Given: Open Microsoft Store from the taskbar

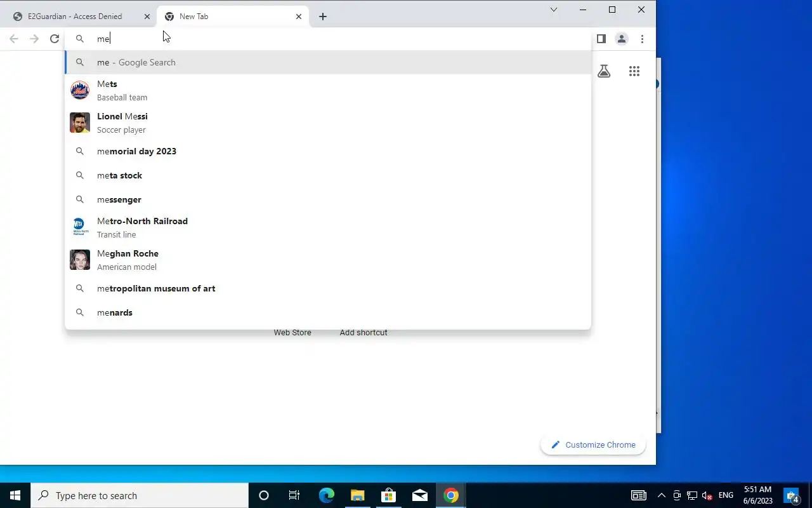Looking at the screenshot, I should pyautogui.click(x=388, y=495).
